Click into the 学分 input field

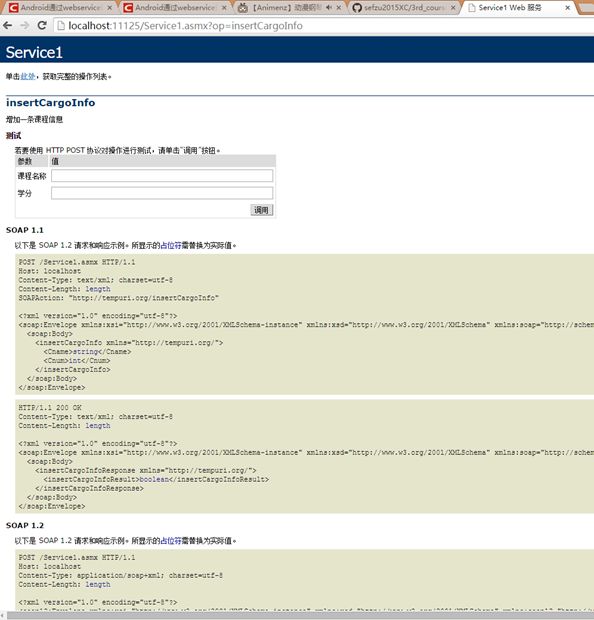click(x=162, y=193)
